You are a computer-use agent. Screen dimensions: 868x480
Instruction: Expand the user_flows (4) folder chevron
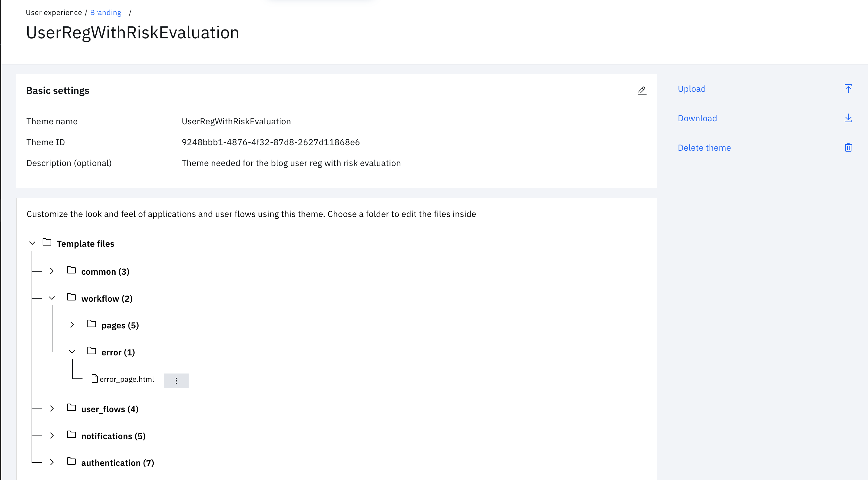click(x=52, y=408)
